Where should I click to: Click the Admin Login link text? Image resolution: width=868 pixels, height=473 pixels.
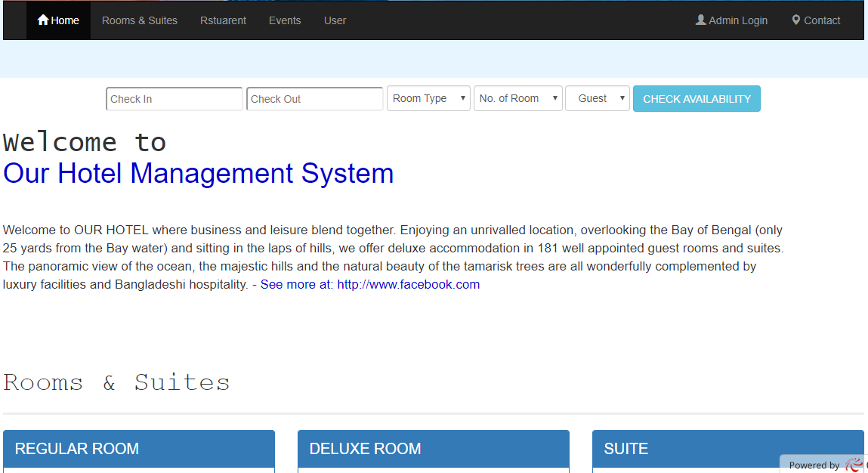tap(738, 20)
